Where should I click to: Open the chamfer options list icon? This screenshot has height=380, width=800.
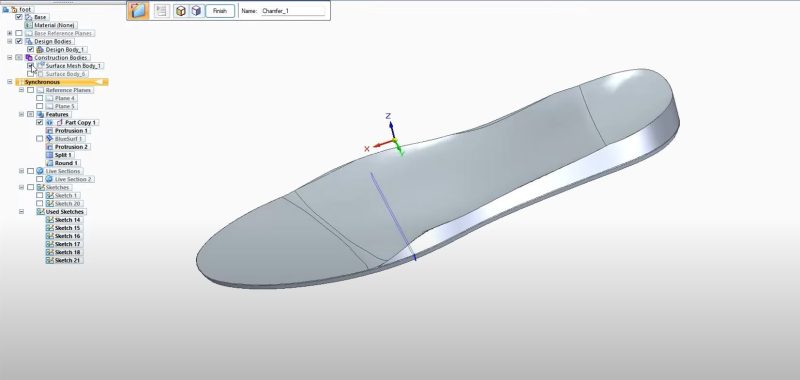point(162,11)
